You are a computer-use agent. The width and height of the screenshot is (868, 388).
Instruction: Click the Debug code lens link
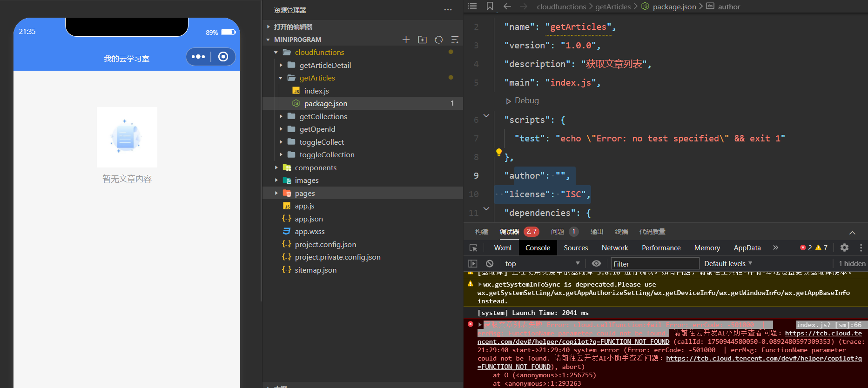[526, 100]
